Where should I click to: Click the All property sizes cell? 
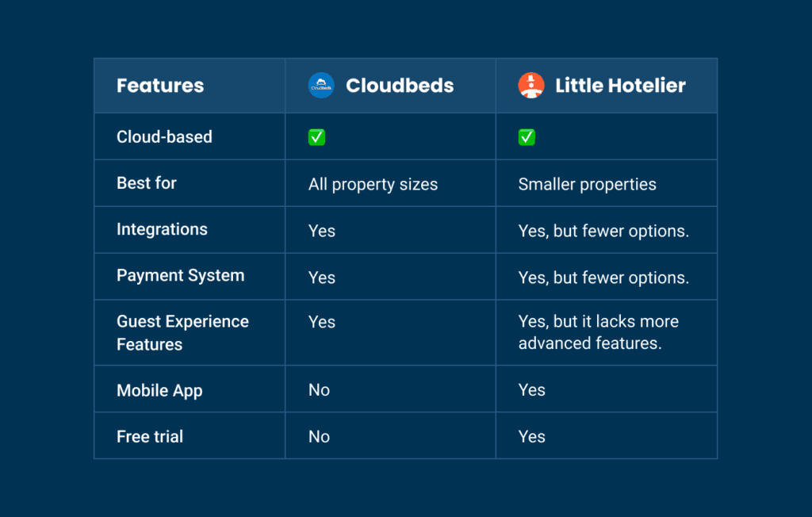click(373, 185)
